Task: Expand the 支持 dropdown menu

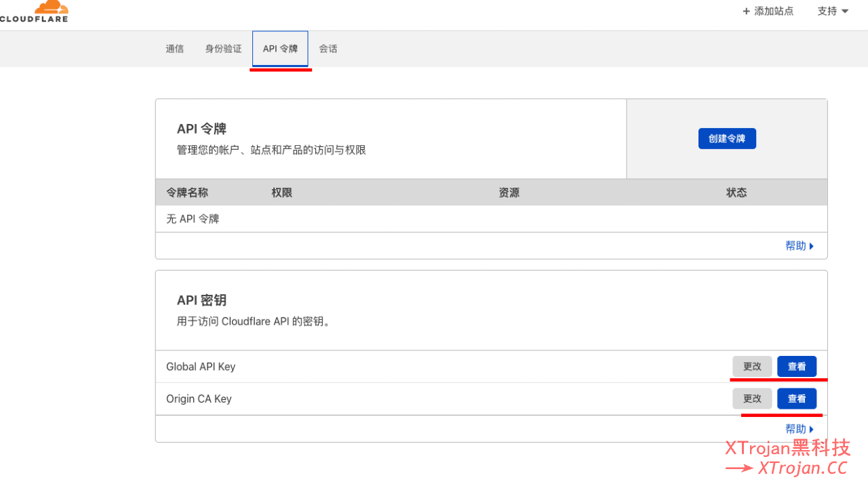Action: [833, 11]
